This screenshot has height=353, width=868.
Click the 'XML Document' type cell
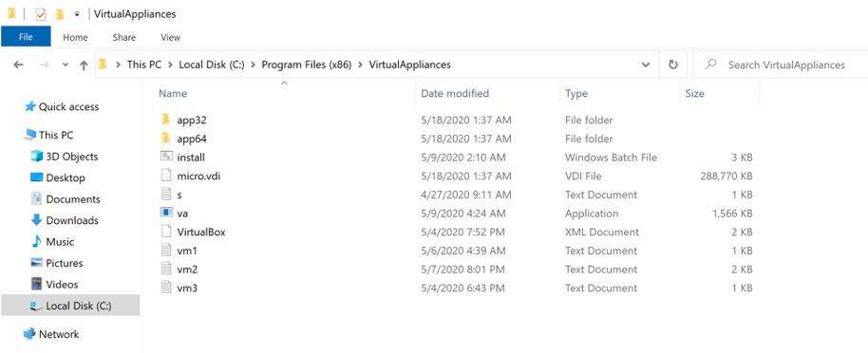coord(601,232)
